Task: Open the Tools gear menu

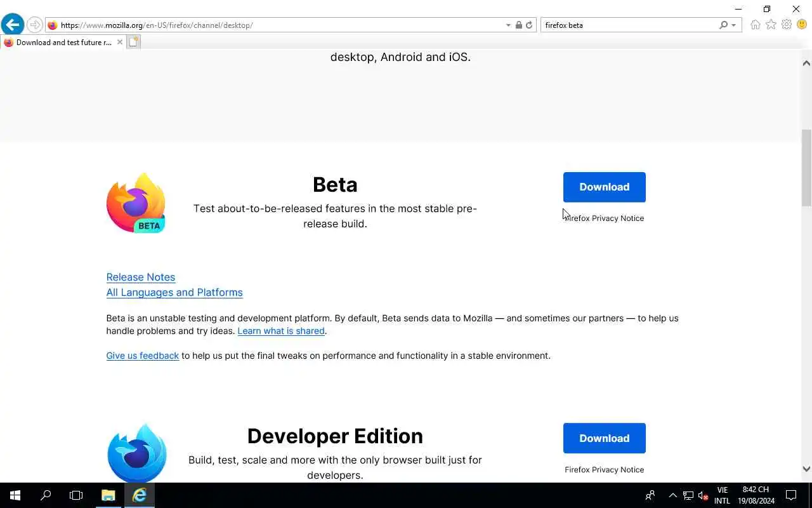Action: pos(787,25)
